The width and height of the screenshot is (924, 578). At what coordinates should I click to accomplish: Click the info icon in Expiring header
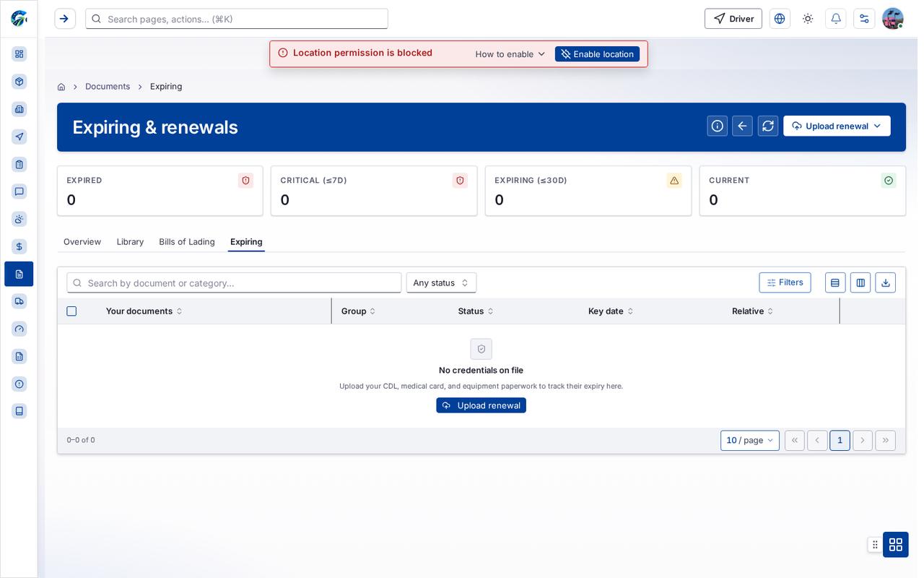point(718,126)
